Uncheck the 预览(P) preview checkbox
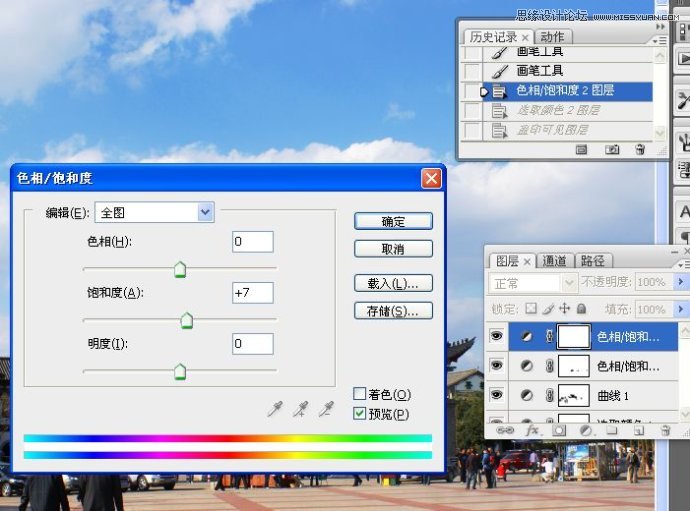Viewport: 690px width, 511px height. click(360, 413)
